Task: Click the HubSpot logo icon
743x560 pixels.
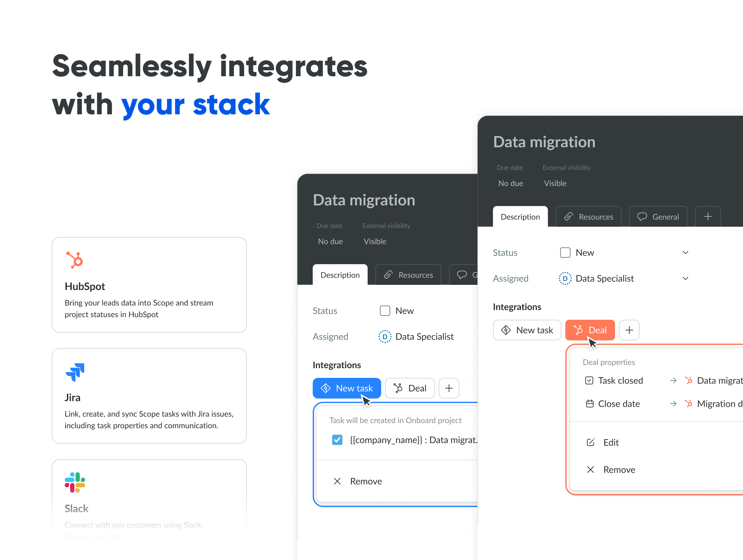Action: pos(75,260)
